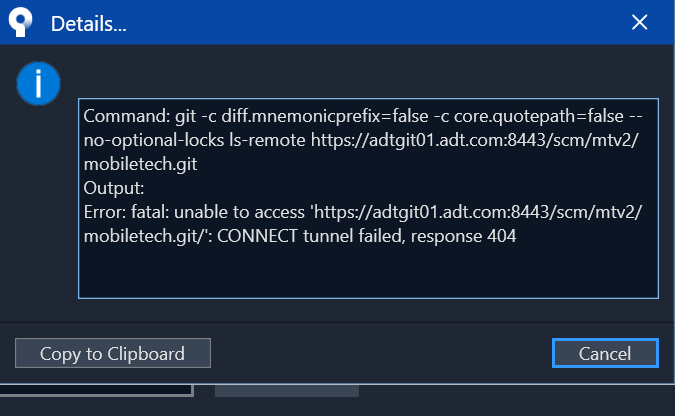Screen dimensions: 675x416
Task: Place cursor on the word 'Command:'
Action: click(127, 116)
